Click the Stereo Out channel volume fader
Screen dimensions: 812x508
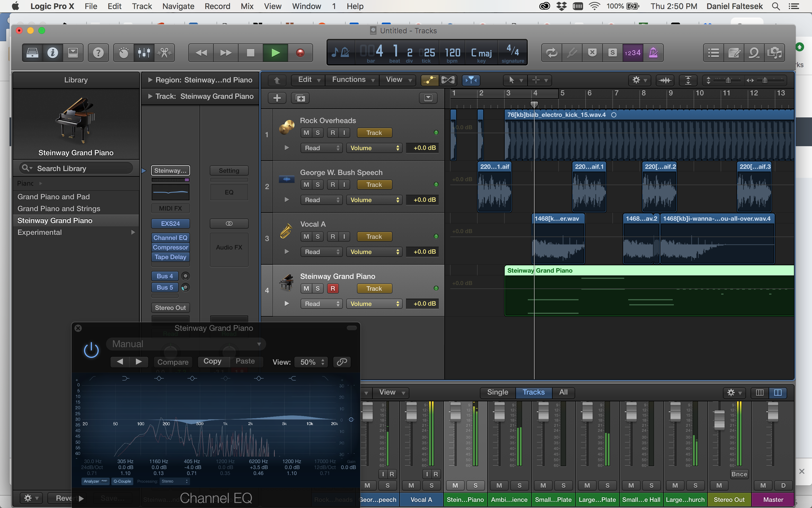click(x=719, y=420)
